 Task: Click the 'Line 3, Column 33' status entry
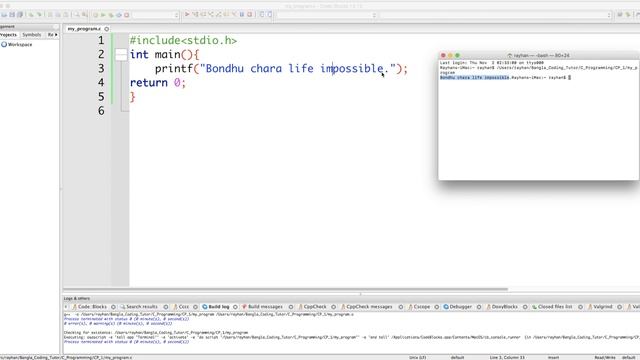[507, 358]
